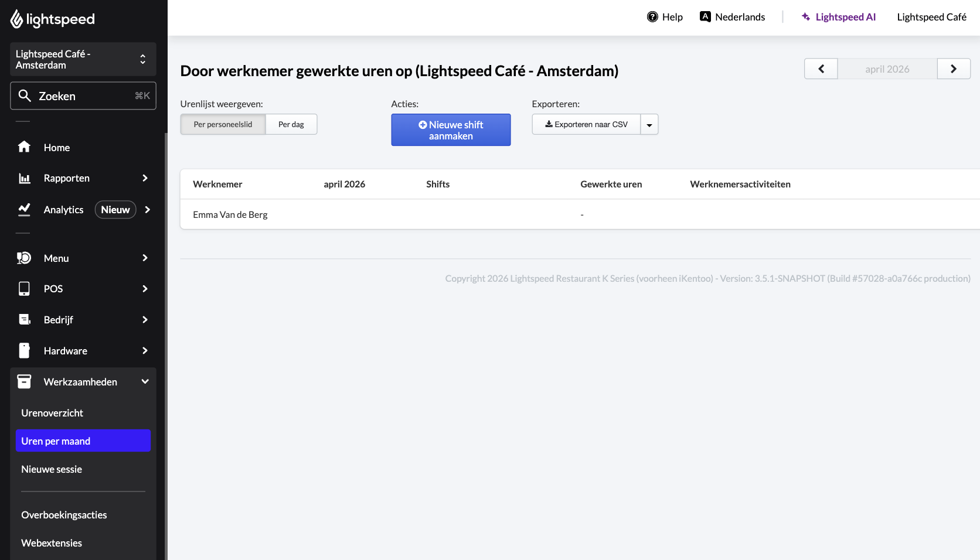980x560 pixels.
Task: Open Webextensies menu item
Action: point(52,543)
